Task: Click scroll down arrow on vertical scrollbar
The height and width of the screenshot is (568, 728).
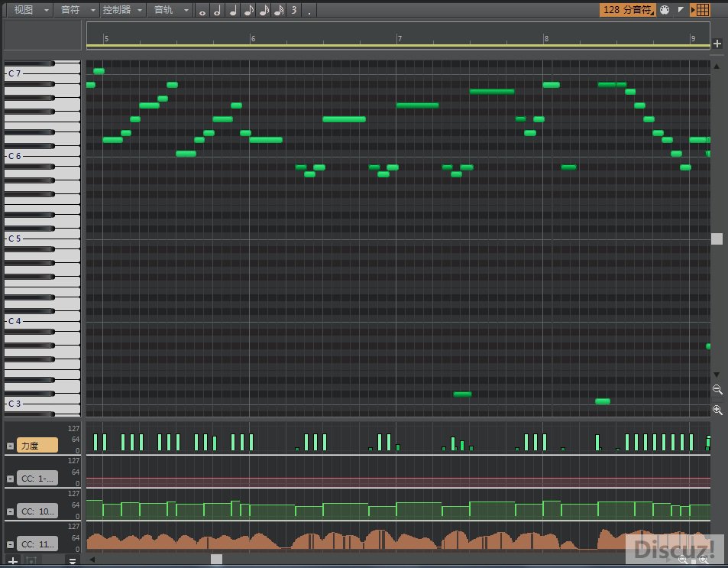Action: click(717, 375)
